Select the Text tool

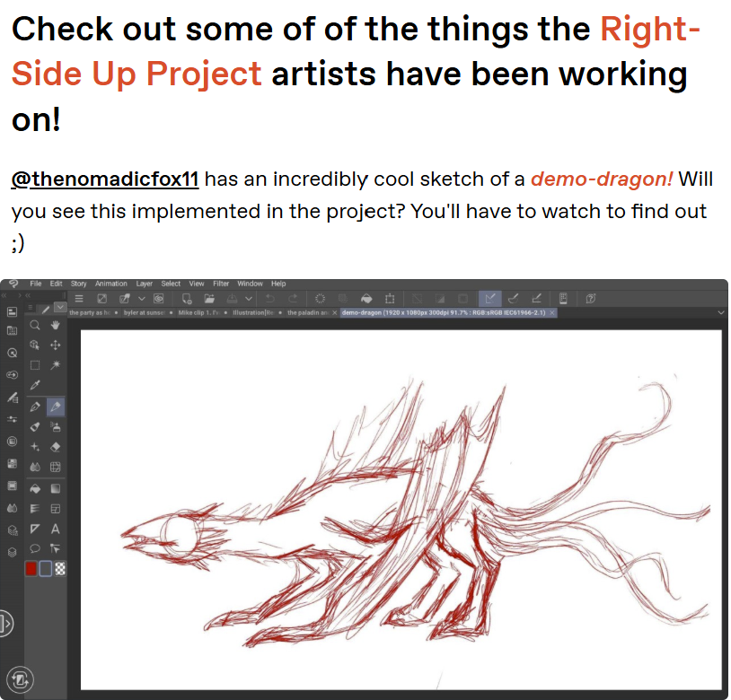[55, 529]
